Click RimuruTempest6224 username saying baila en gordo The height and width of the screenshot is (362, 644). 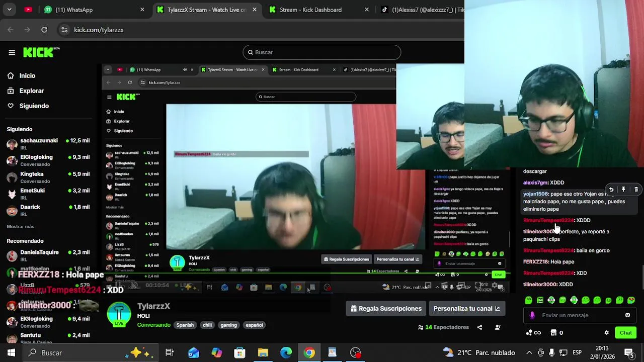pos(548,250)
